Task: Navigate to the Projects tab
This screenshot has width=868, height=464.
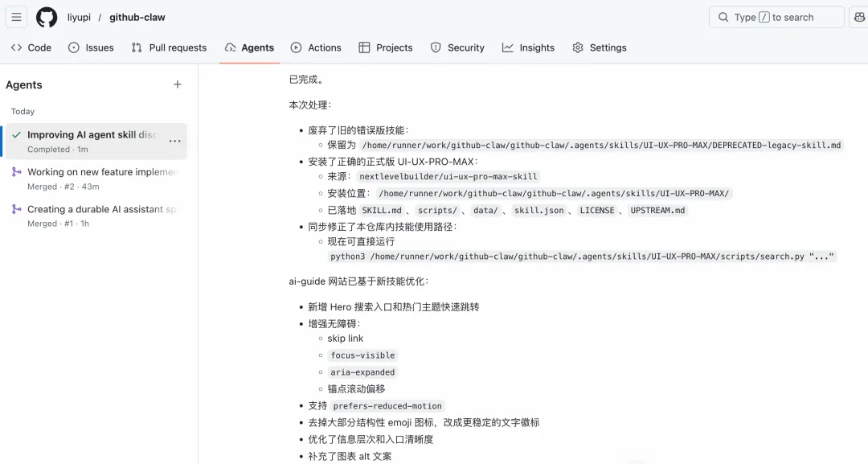Action: (x=385, y=47)
